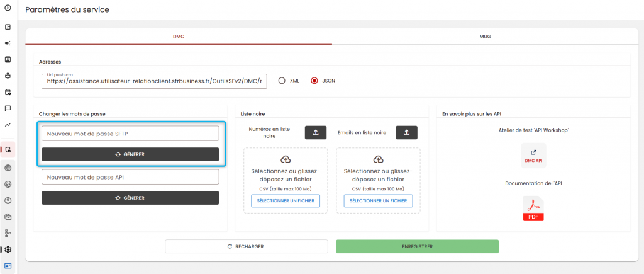644x274 pixels.
Task: Click cloud upload icon under Emails en liste noire
Action: (x=378, y=159)
